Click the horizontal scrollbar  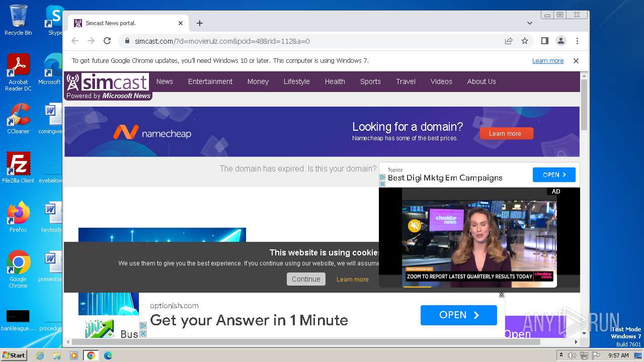click(x=306, y=342)
